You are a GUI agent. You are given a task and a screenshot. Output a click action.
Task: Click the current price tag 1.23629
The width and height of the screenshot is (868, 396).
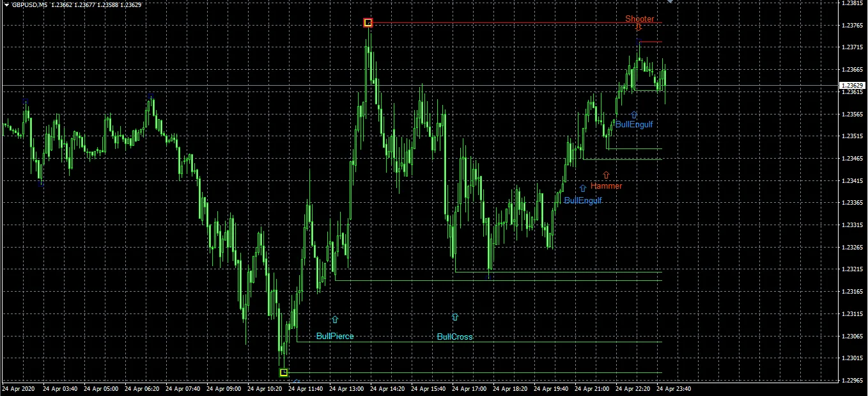pyautogui.click(x=852, y=85)
